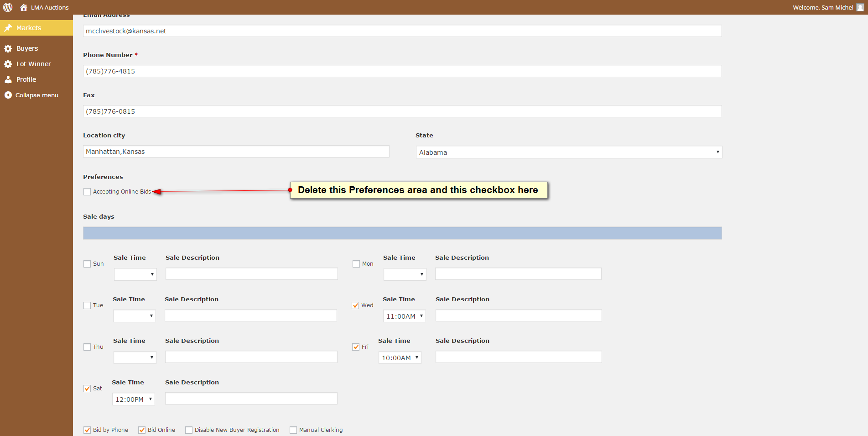Click the Phone Number input field
Screen dimensions: 868x436
[x=402, y=71]
